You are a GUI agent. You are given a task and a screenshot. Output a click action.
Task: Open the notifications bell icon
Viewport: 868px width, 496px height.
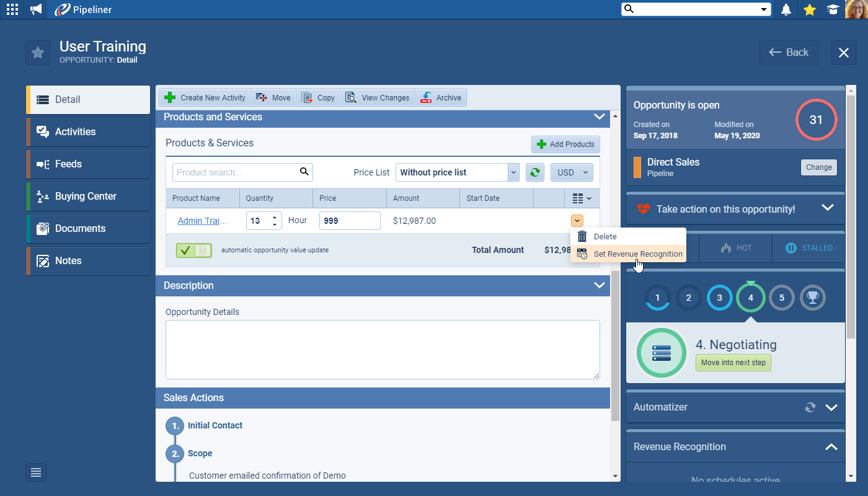(x=786, y=9)
